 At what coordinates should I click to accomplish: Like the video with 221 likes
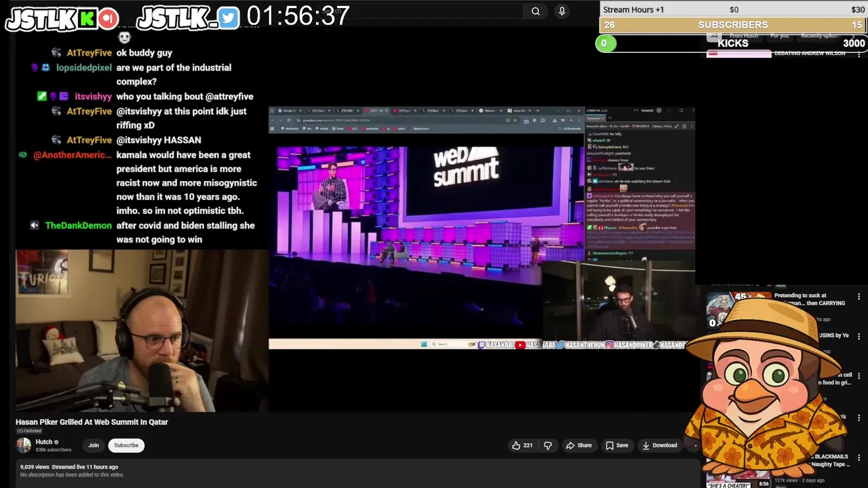point(522,445)
